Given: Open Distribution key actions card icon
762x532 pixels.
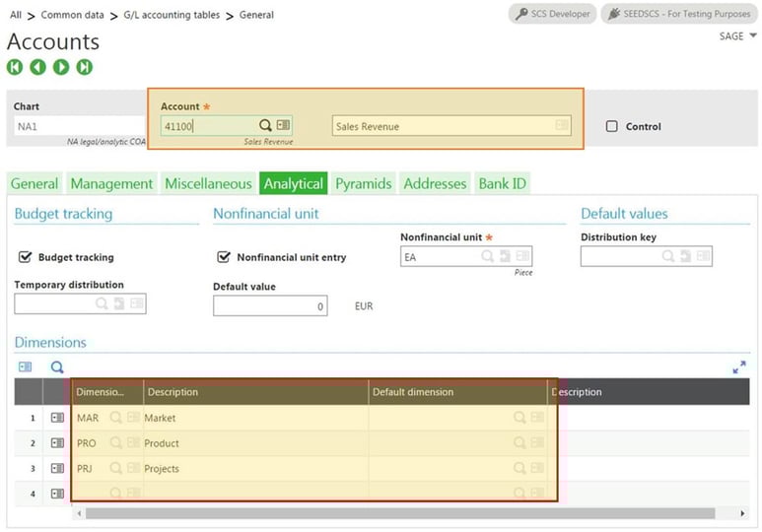Looking at the screenshot, I should 703,255.
